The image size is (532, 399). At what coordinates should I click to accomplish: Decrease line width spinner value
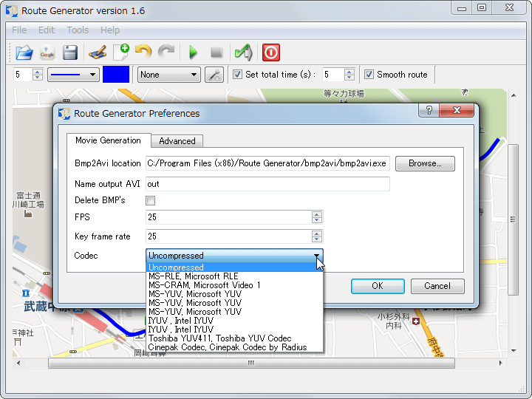pos(38,78)
